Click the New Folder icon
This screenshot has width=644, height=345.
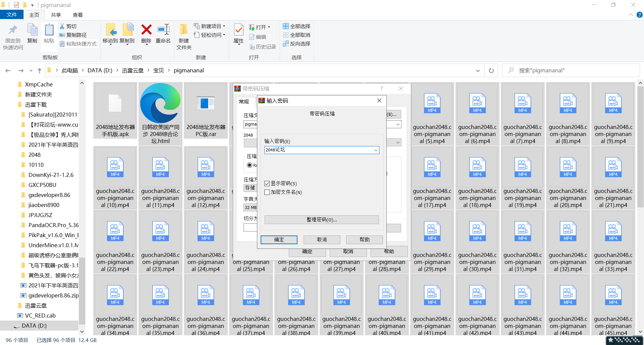(x=183, y=30)
